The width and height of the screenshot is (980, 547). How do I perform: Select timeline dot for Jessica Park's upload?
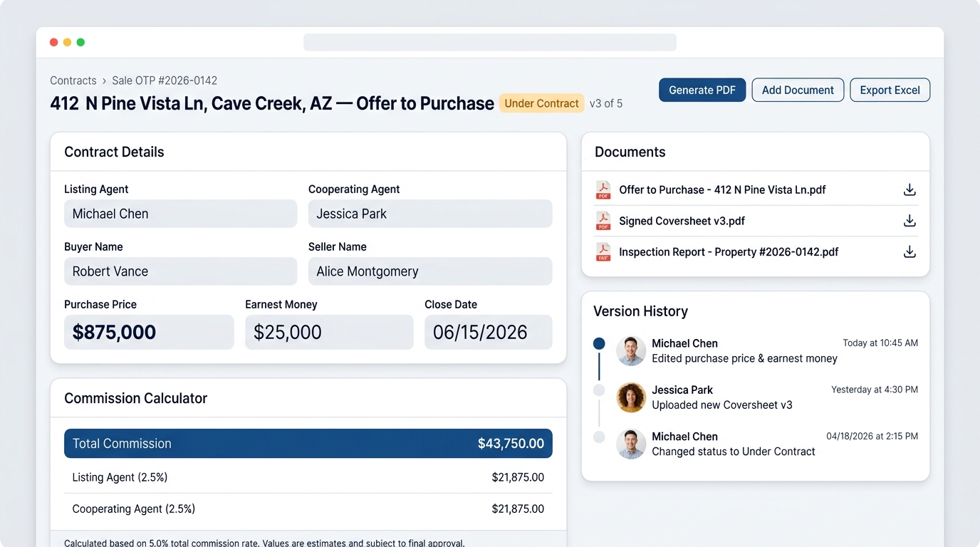pyautogui.click(x=599, y=390)
